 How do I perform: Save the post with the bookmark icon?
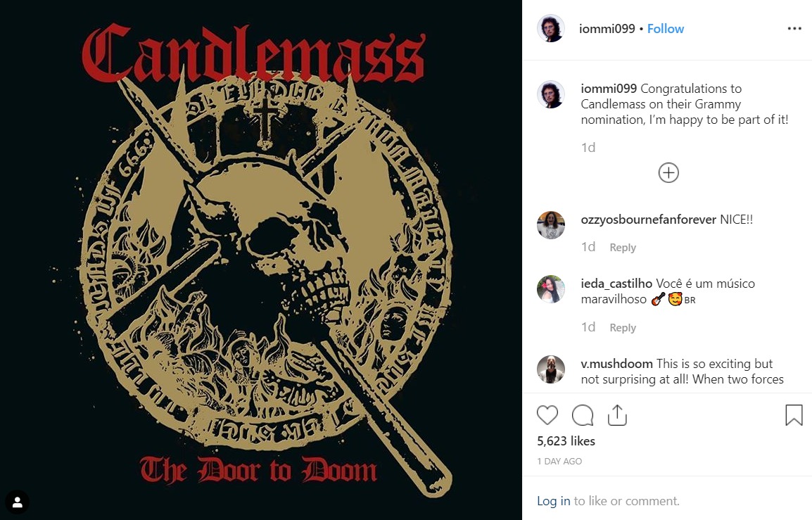[794, 415]
